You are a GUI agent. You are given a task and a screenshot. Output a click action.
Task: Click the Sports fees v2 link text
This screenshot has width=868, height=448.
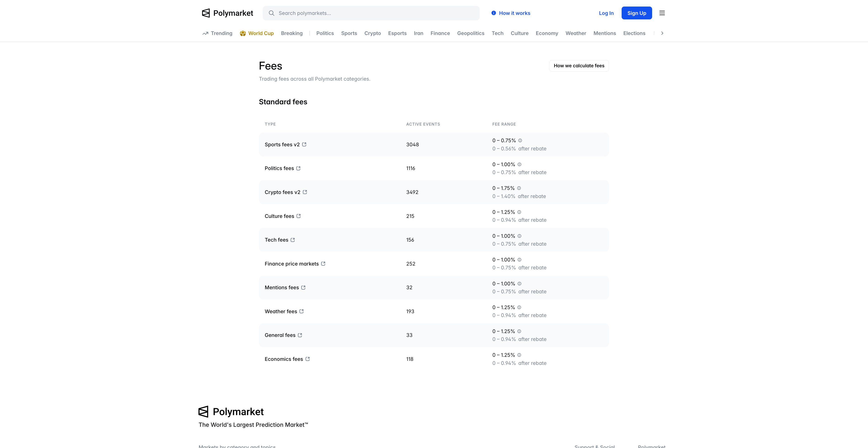[x=282, y=144]
